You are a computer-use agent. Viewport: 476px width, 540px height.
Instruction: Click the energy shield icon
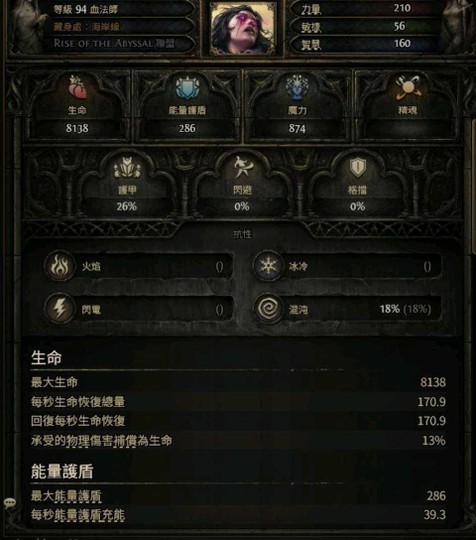[187, 87]
